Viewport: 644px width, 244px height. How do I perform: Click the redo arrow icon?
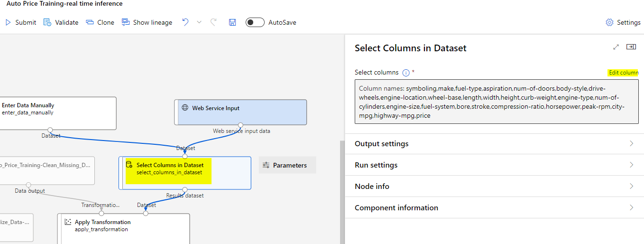click(213, 22)
